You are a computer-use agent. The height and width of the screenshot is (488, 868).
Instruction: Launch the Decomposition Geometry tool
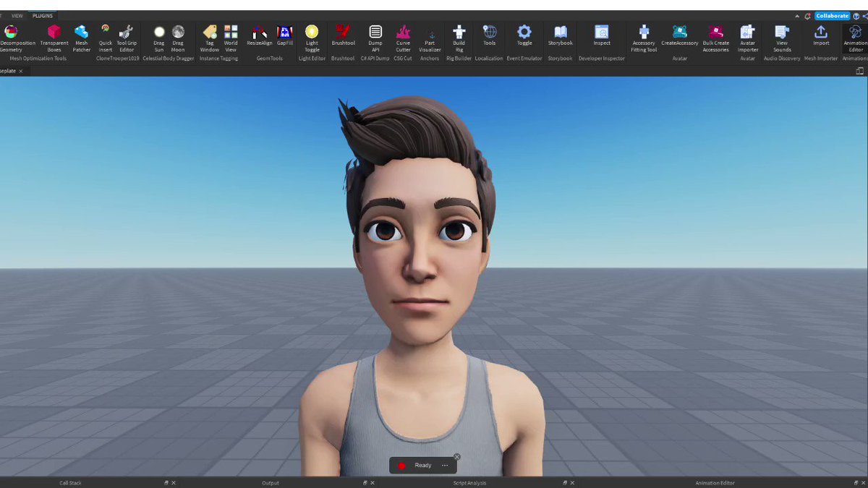(x=11, y=36)
